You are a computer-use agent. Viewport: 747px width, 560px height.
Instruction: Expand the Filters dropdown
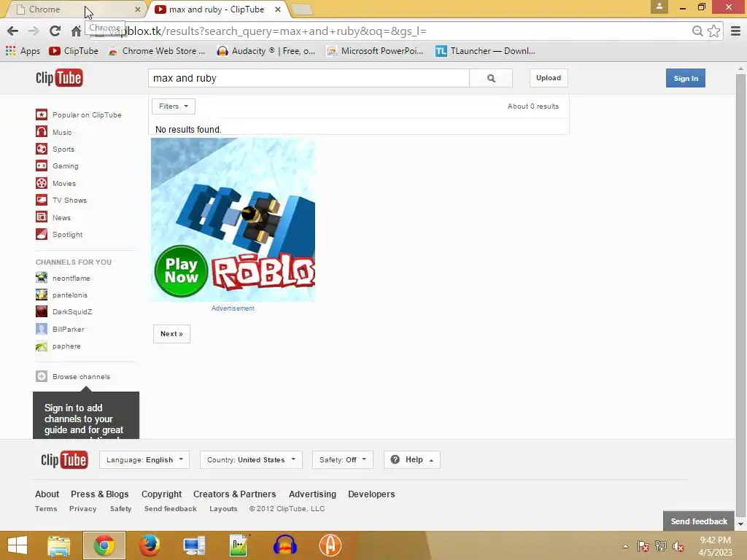174,106
